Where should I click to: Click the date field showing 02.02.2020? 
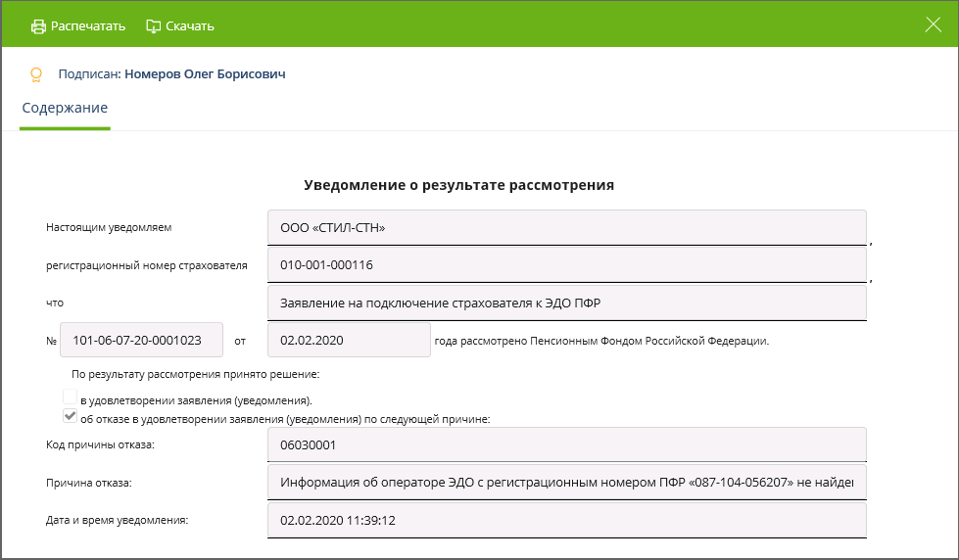coord(348,341)
